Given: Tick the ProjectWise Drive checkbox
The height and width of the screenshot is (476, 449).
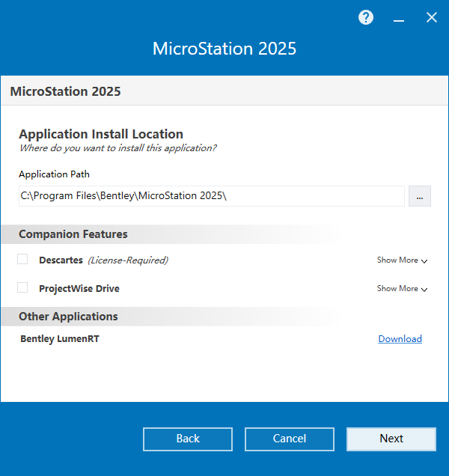Looking at the screenshot, I should [x=22, y=287].
